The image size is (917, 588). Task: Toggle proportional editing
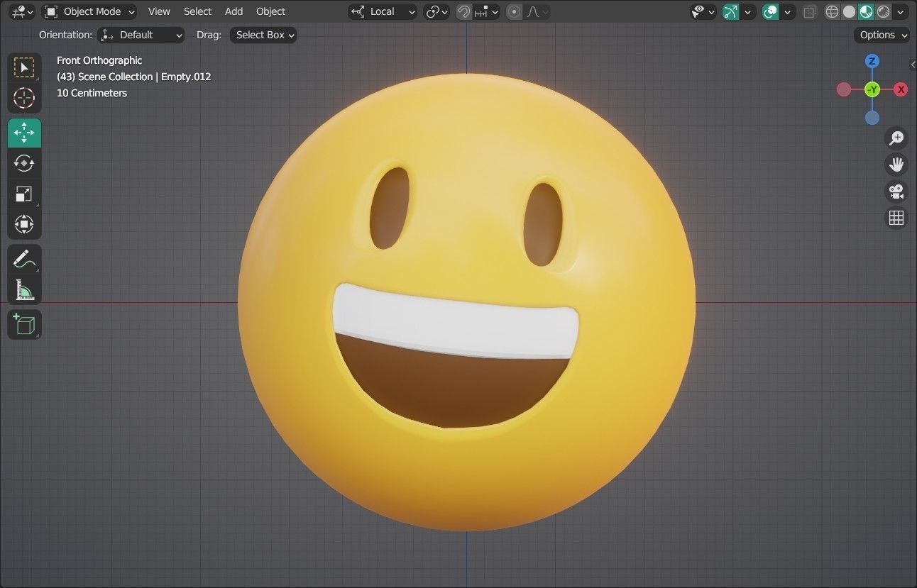pyautogui.click(x=515, y=11)
